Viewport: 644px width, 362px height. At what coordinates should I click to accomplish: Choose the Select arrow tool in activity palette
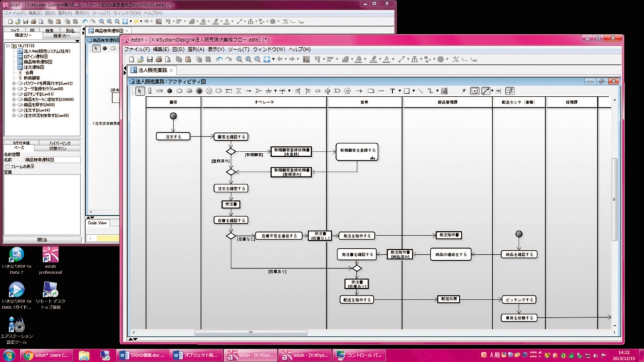point(140,91)
